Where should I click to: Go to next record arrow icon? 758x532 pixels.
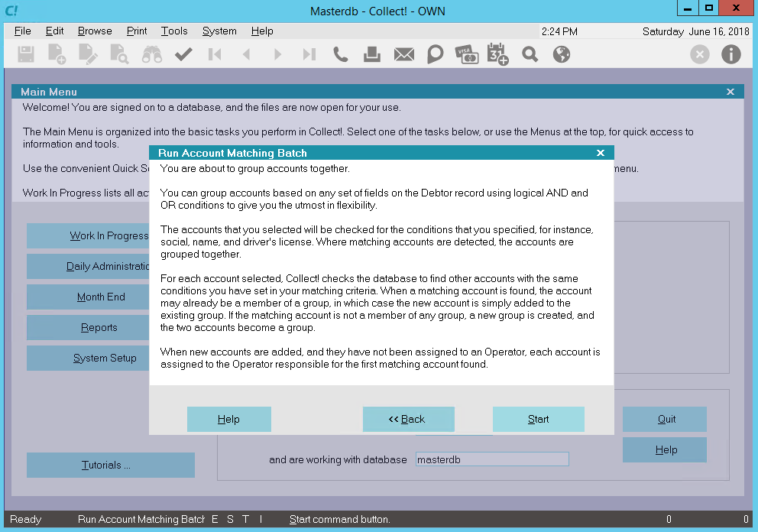pyautogui.click(x=277, y=54)
